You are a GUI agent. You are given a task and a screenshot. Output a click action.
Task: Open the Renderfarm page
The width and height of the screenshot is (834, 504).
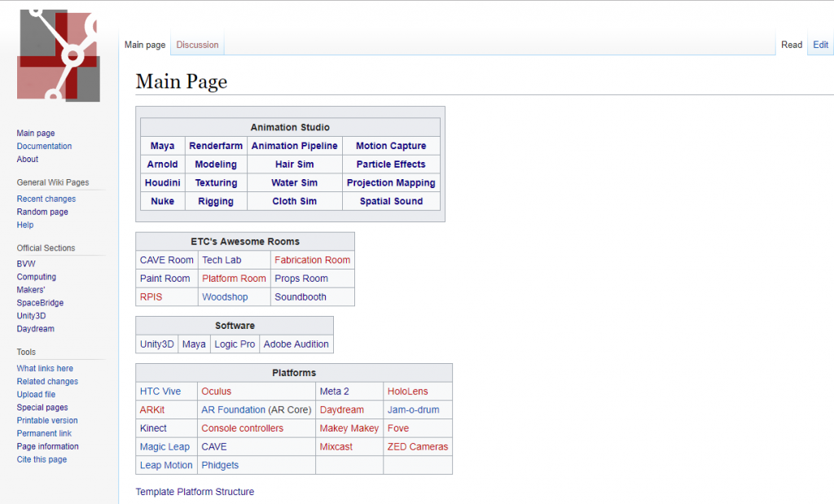click(216, 146)
